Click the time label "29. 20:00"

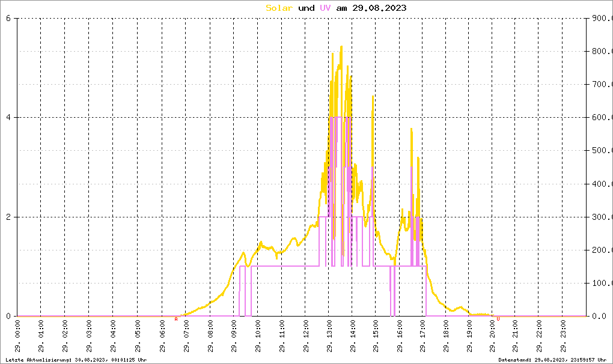492,336
